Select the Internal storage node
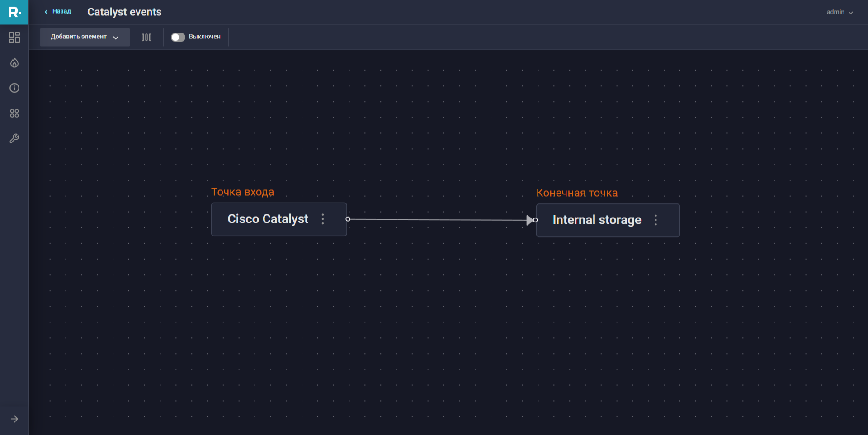868x435 pixels. pyautogui.click(x=596, y=220)
